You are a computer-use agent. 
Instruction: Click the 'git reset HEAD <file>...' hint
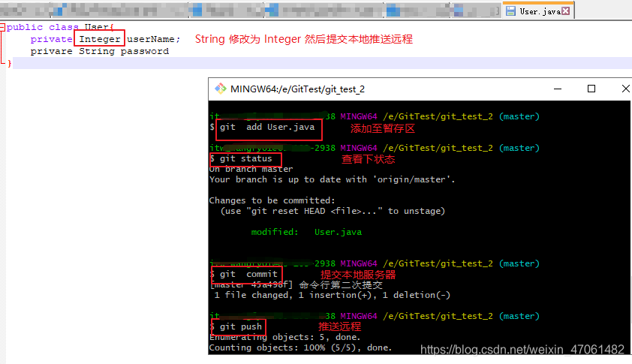[x=333, y=211]
